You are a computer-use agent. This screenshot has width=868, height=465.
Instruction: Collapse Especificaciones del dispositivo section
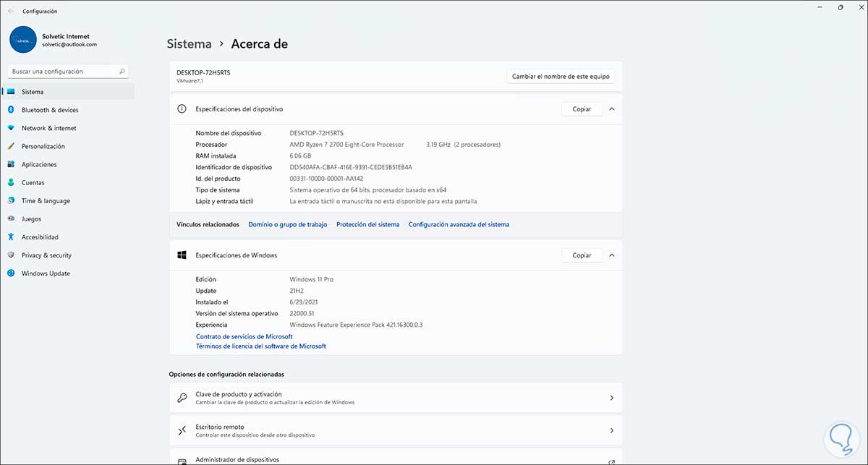[x=611, y=109]
